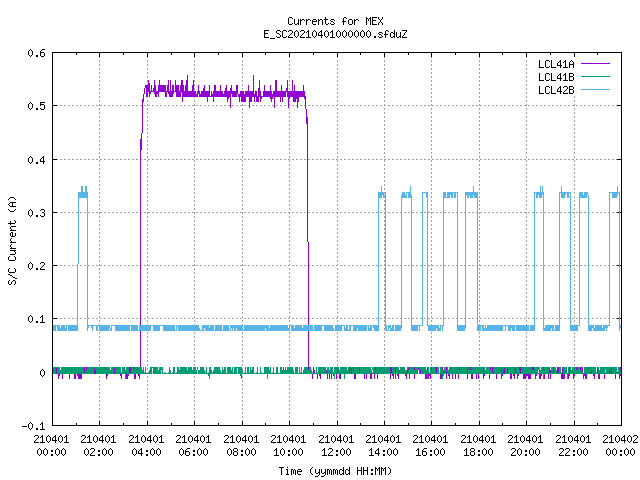
Task: Click the 210401 08:00 x-axis tick label
Action: pos(241,446)
